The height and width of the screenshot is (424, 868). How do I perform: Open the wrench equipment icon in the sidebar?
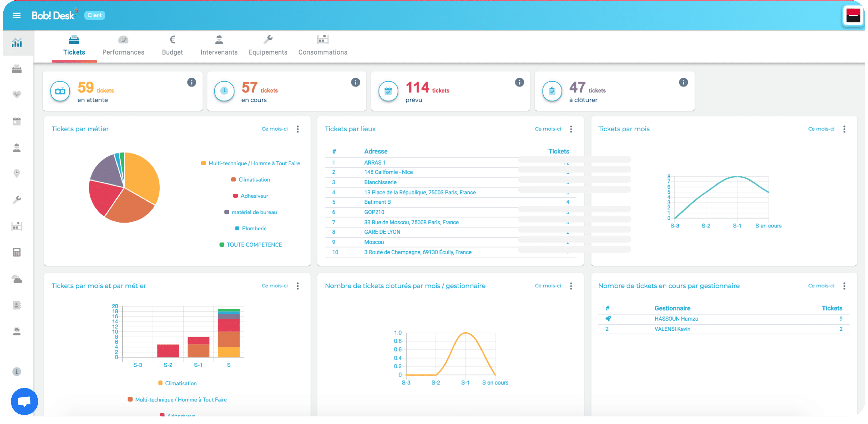[x=17, y=200]
